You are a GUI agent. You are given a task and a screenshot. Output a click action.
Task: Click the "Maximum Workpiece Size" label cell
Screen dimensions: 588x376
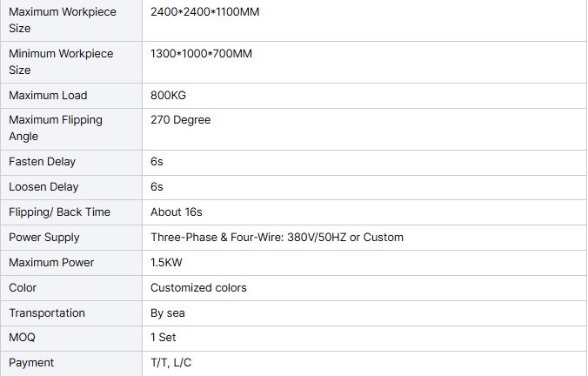coord(61,20)
